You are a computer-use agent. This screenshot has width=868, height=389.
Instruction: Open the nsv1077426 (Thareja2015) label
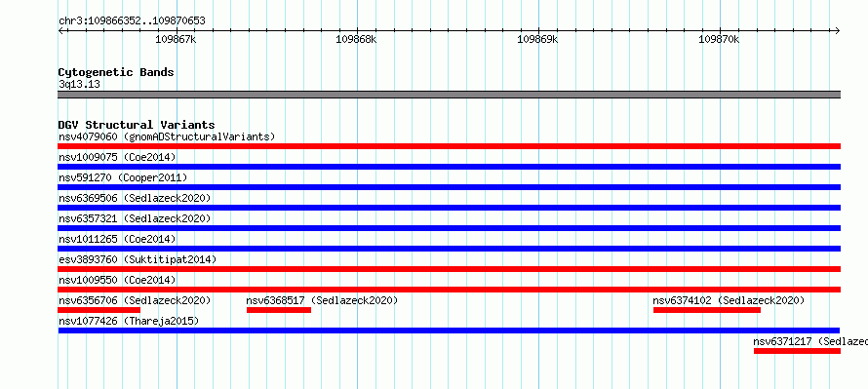(x=129, y=321)
